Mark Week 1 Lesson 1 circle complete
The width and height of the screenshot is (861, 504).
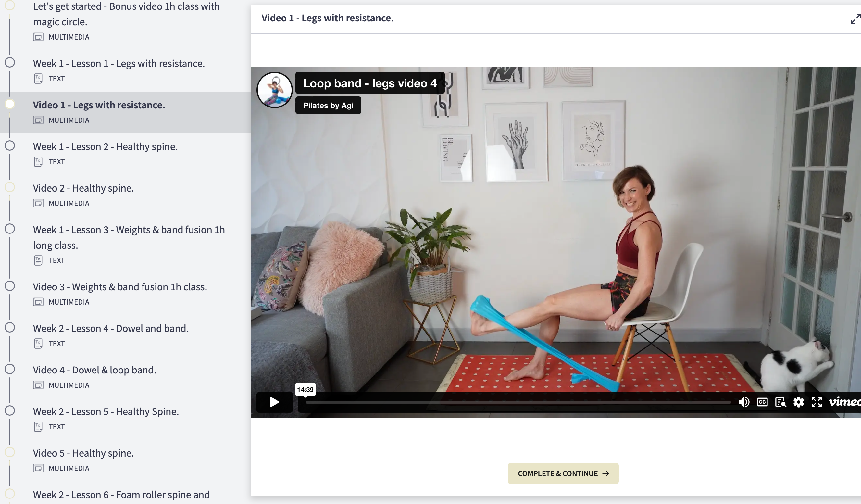tap(10, 63)
